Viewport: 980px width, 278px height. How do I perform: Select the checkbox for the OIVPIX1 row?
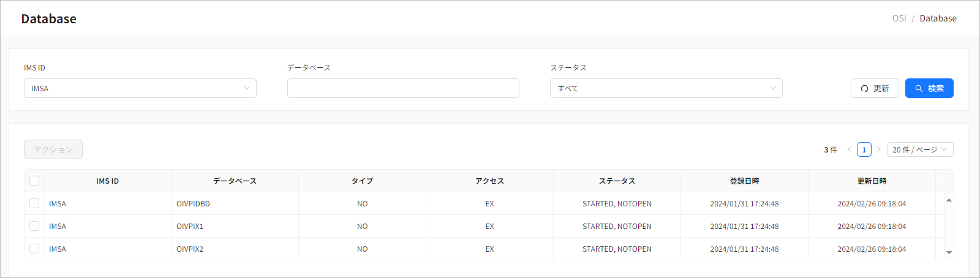tap(34, 226)
